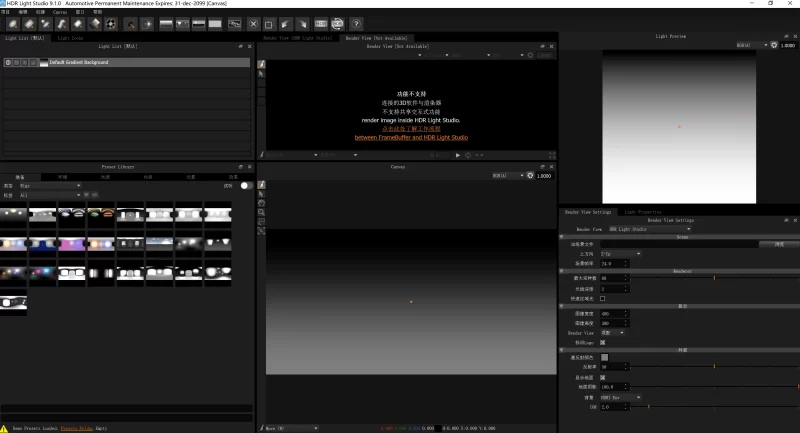Open the Move (M) tool dropdown in Canvas status
The height and width of the screenshot is (433, 800).
(x=291, y=428)
